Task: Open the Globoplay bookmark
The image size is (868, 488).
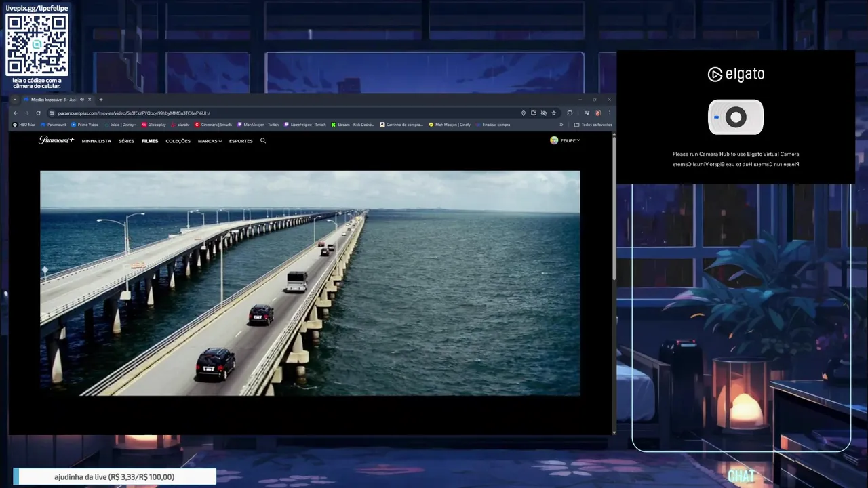Action: [154, 125]
